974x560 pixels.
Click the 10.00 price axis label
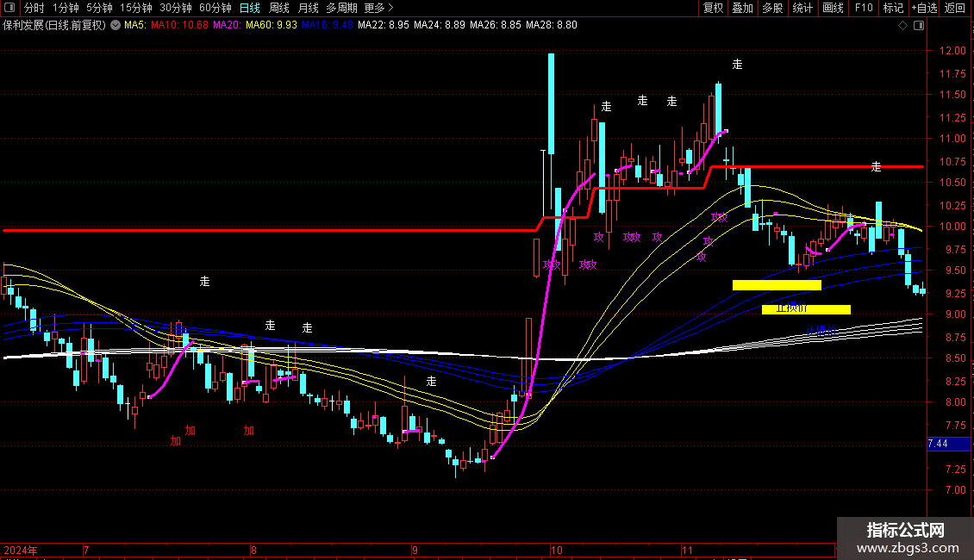point(952,227)
